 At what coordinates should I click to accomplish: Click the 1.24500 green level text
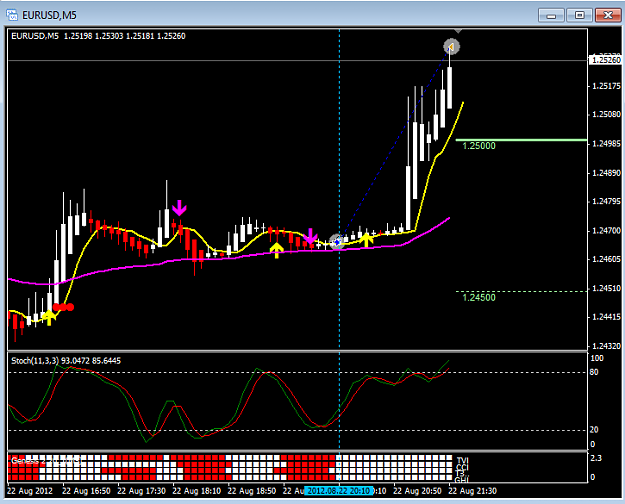[x=479, y=297]
